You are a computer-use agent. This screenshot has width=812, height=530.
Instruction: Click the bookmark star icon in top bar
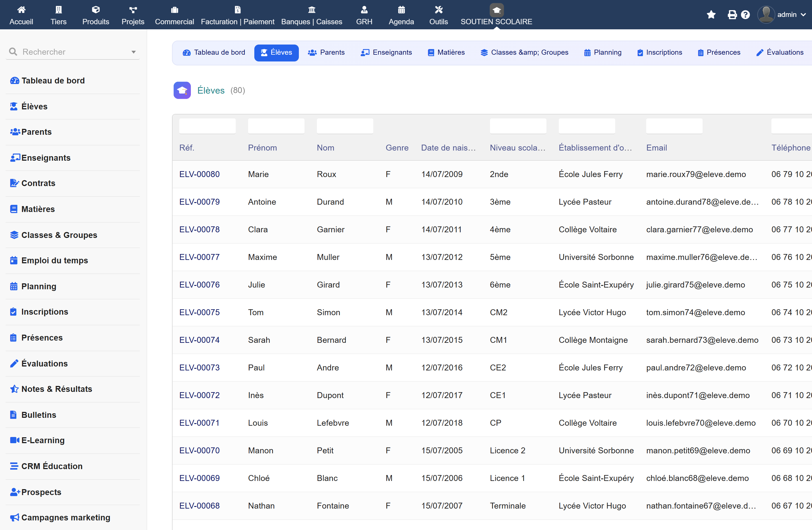pyautogui.click(x=711, y=15)
